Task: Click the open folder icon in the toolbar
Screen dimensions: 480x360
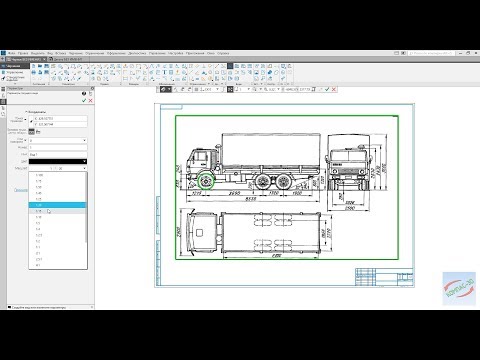Action: [x=40, y=66]
